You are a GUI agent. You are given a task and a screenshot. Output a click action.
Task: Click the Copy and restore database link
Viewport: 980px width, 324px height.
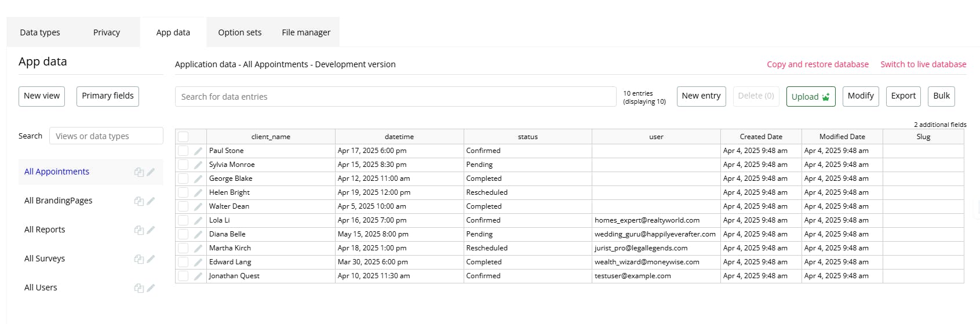(x=817, y=64)
